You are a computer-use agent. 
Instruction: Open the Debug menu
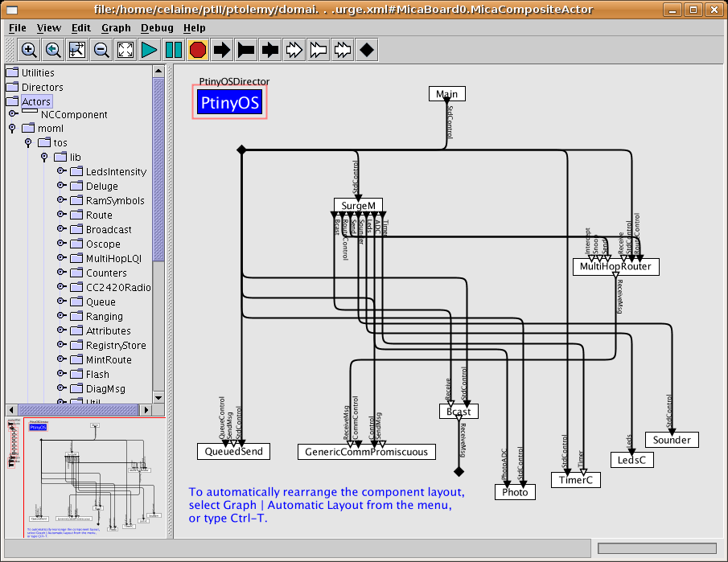pyautogui.click(x=157, y=28)
